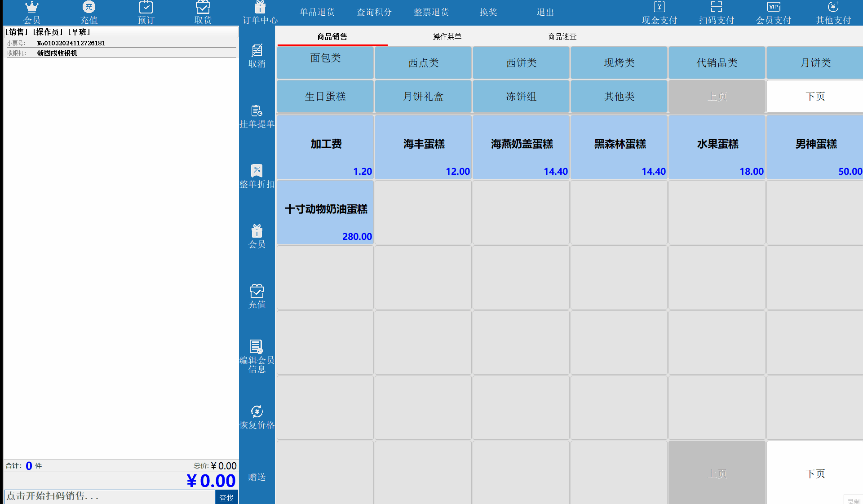Click 取消 cancel icon in sidebar
Image resolution: width=863 pixels, height=504 pixels.
tap(257, 50)
